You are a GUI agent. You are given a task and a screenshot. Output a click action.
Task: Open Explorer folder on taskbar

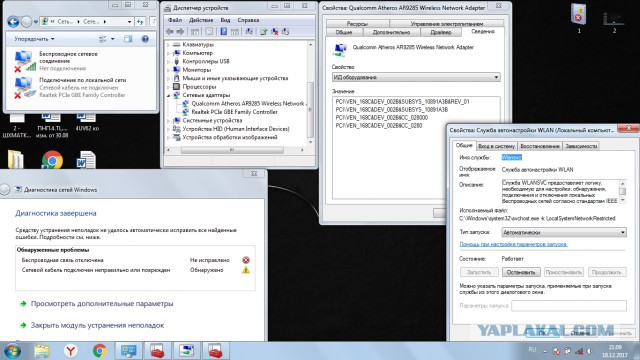pos(42,351)
